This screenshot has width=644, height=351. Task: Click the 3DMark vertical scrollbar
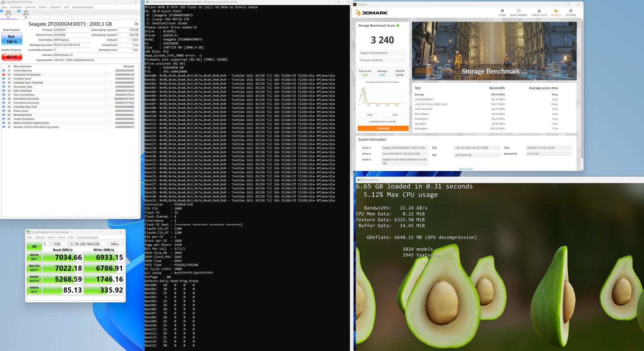(x=582, y=89)
